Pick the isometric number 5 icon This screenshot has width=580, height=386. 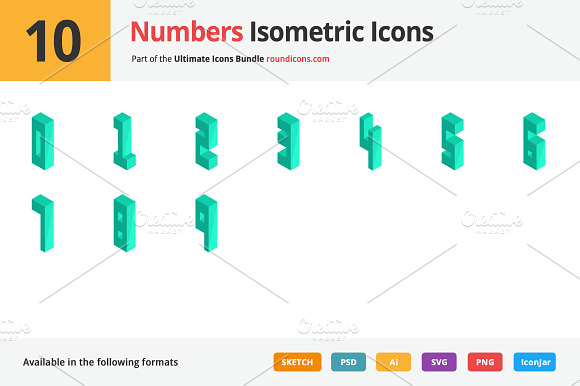452,141
